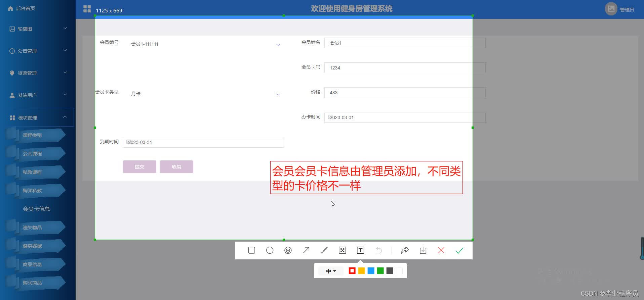This screenshot has width=644, height=300.
Task: Open the 购买私教 submenu item
Action: (x=36, y=191)
